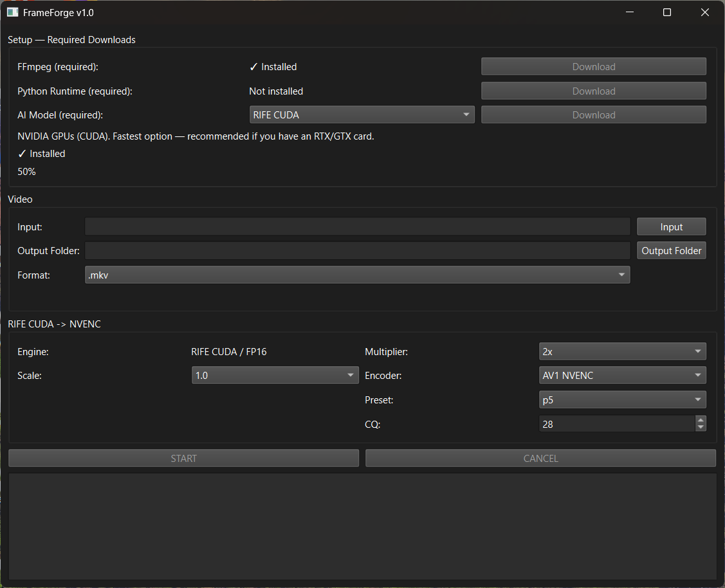Choose destination with Output Folder button
This screenshot has width=725, height=588.
[672, 250]
